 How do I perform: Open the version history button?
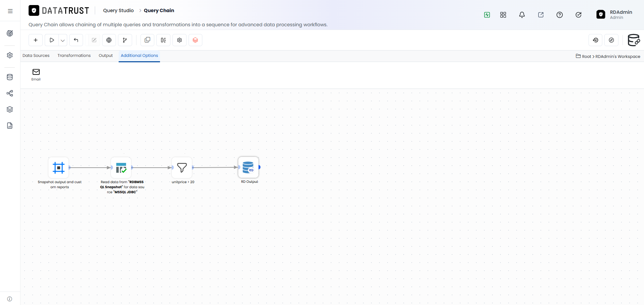[x=596, y=40]
